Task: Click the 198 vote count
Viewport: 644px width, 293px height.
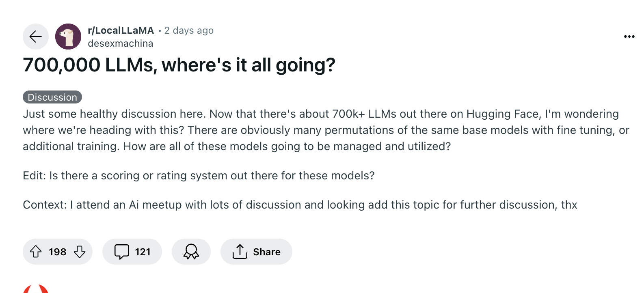Action: point(57,252)
